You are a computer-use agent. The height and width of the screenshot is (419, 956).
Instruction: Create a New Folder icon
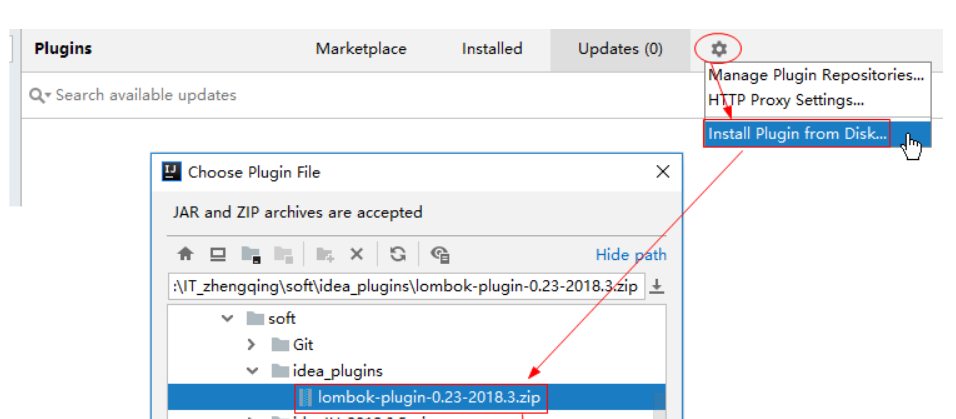coord(324,254)
